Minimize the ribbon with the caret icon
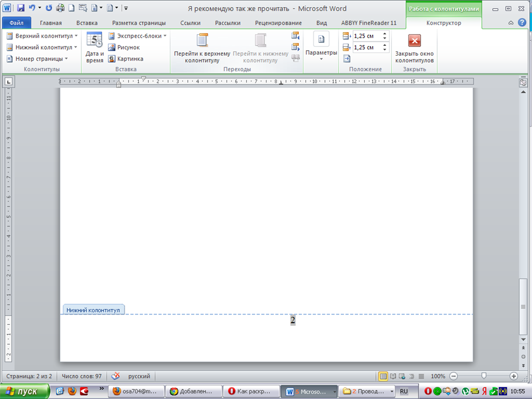This screenshot has height=399, width=532. click(511, 23)
